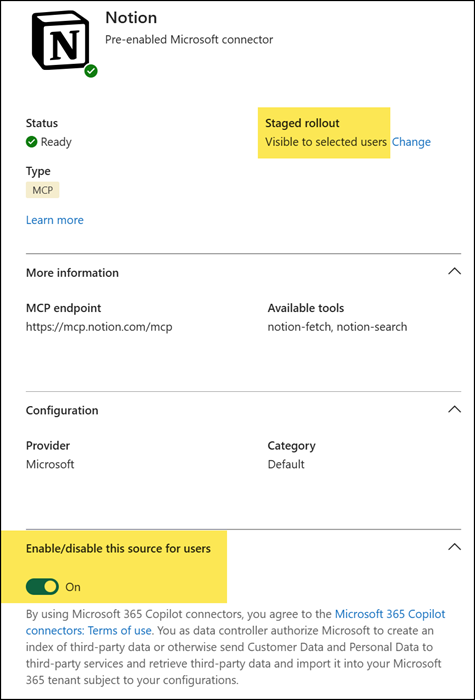Click Enable/disable this source for users heading
475x700 pixels.
point(118,548)
